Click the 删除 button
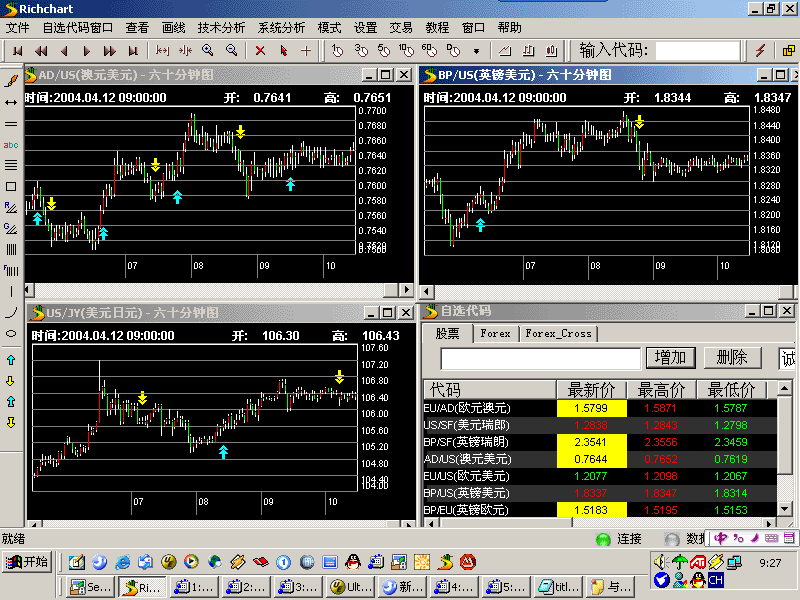800x600 pixels. point(732,358)
